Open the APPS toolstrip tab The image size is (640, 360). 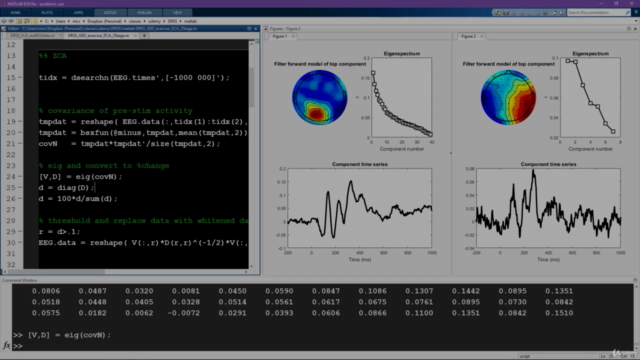[78, 13]
